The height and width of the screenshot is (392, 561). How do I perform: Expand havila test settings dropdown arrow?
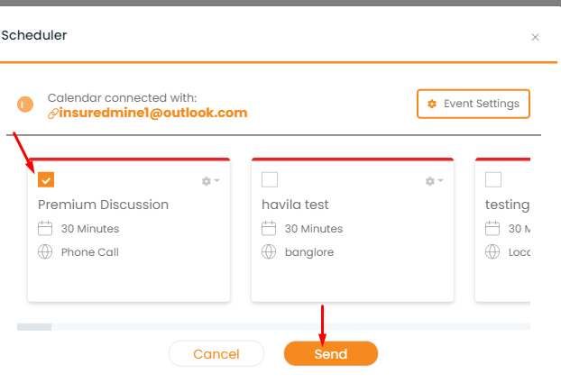tap(440, 180)
